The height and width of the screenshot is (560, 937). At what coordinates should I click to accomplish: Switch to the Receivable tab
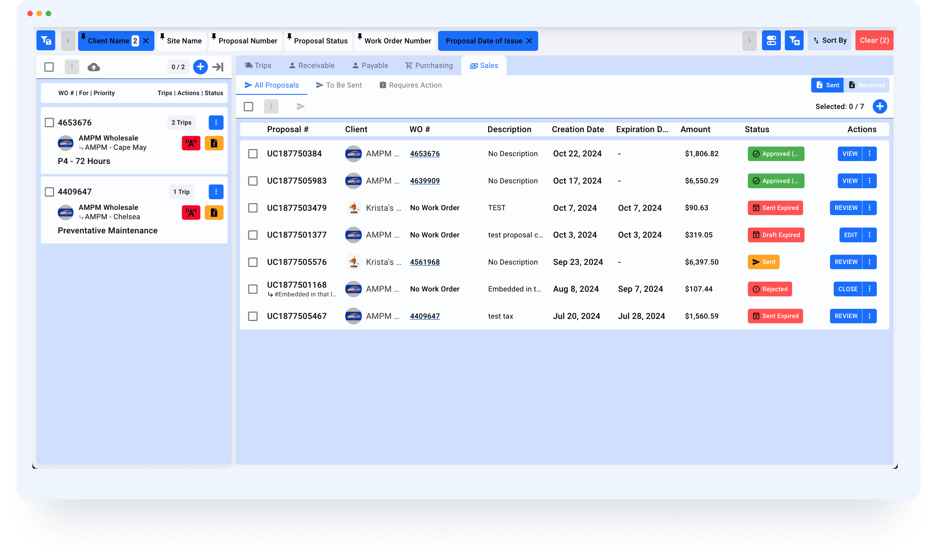[x=312, y=65]
